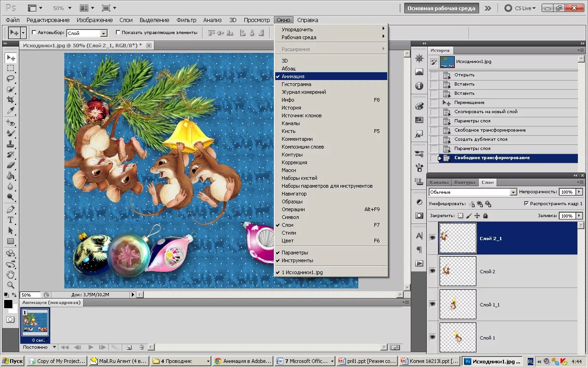Toggle lock all for layer
The height and width of the screenshot is (368, 588).
[x=486, y=216]
